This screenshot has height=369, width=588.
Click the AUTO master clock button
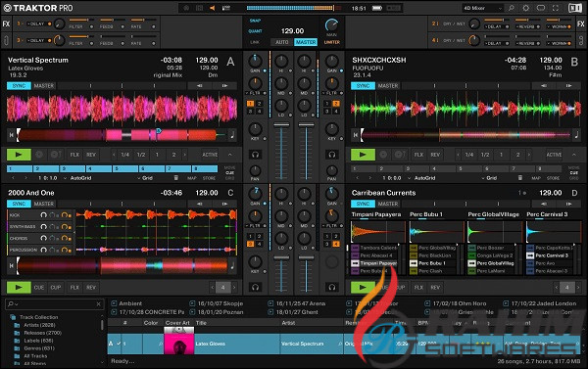[282, 42]
